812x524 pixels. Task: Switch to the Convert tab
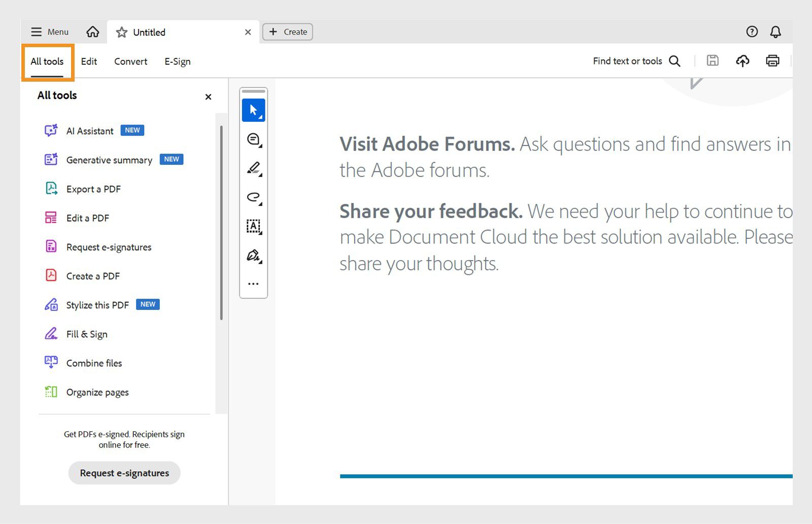point(130,61)
